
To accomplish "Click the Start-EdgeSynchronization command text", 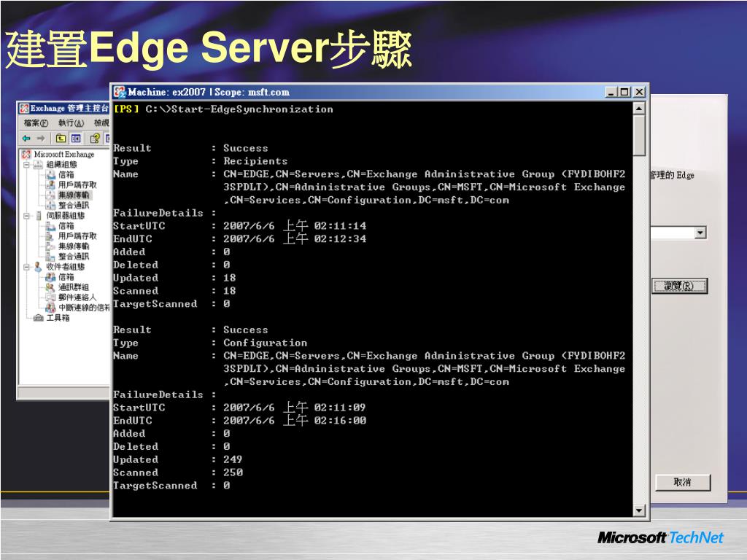I will 252,109.
